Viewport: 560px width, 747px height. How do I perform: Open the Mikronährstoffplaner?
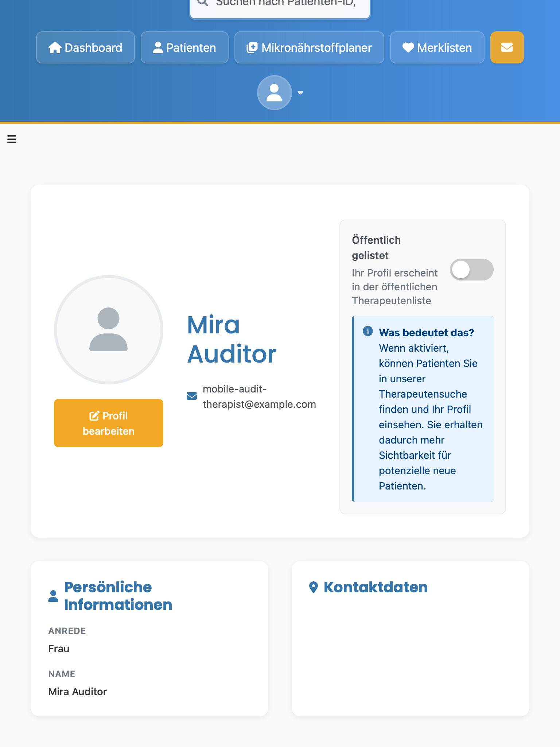click(x=309, y=47)
